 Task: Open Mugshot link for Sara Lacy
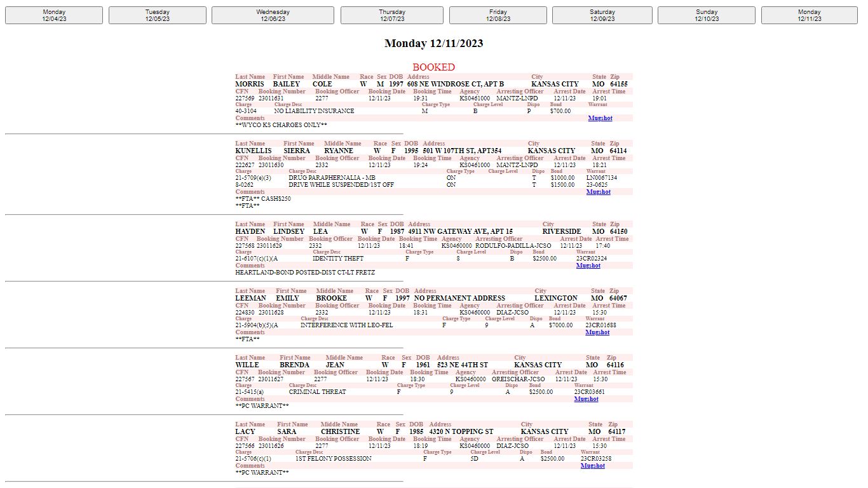click(592, 466)
